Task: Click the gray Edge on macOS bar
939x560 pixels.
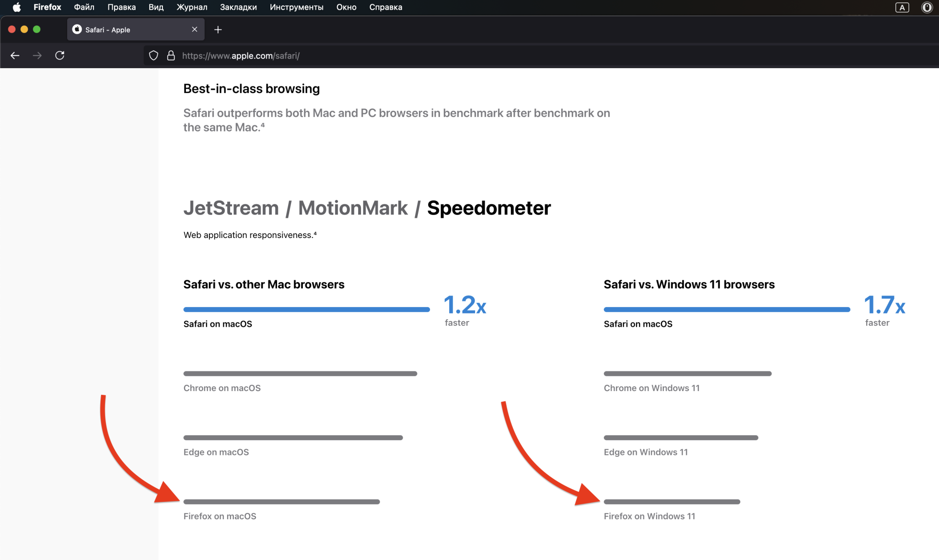Action: (293, 438)
